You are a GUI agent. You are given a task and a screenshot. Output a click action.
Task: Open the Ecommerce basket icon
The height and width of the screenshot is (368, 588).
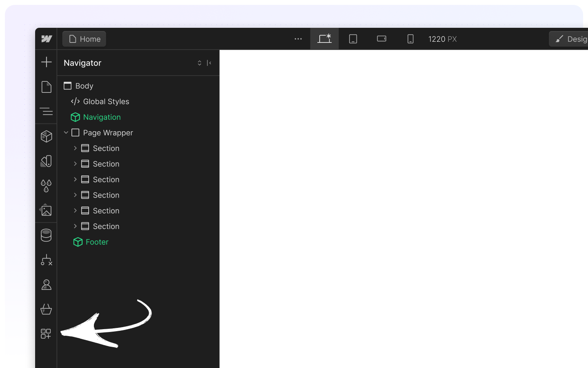[x=46, y=309]
